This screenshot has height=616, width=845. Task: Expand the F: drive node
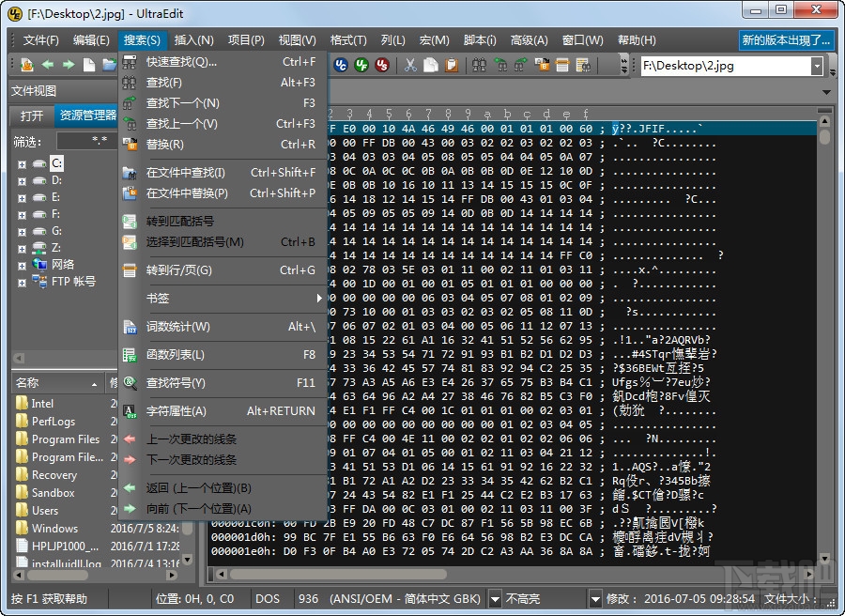[x=23, y=215]
